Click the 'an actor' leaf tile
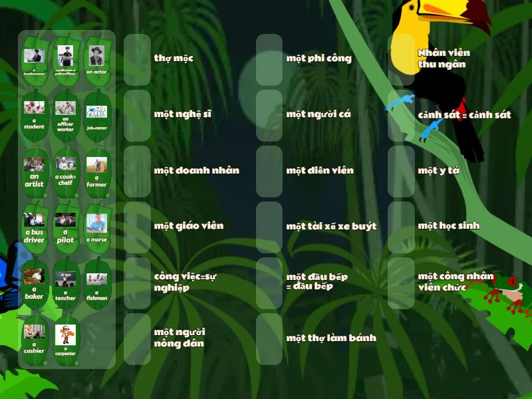The width and height of the screenshot is (532, 399). [x=96, y=60]
